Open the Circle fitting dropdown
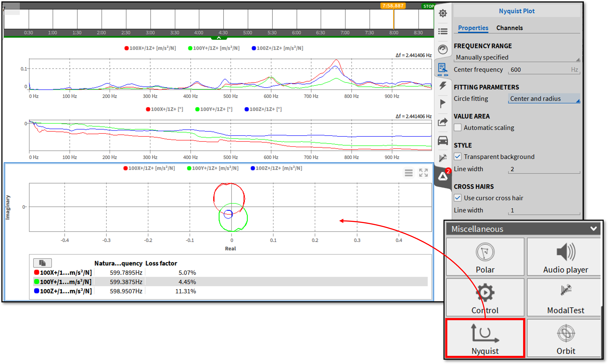 544,99
